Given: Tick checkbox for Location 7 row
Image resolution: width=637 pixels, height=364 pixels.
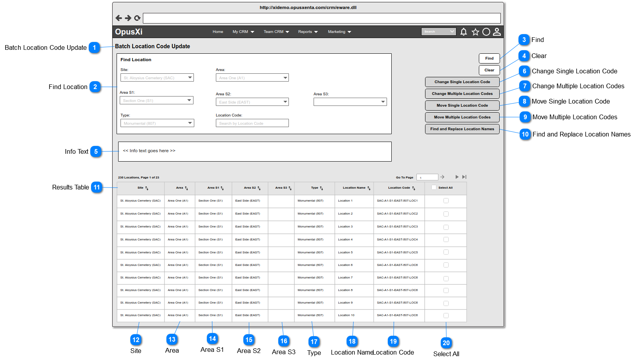Looking at the screenshot, I should pos(446,278).
